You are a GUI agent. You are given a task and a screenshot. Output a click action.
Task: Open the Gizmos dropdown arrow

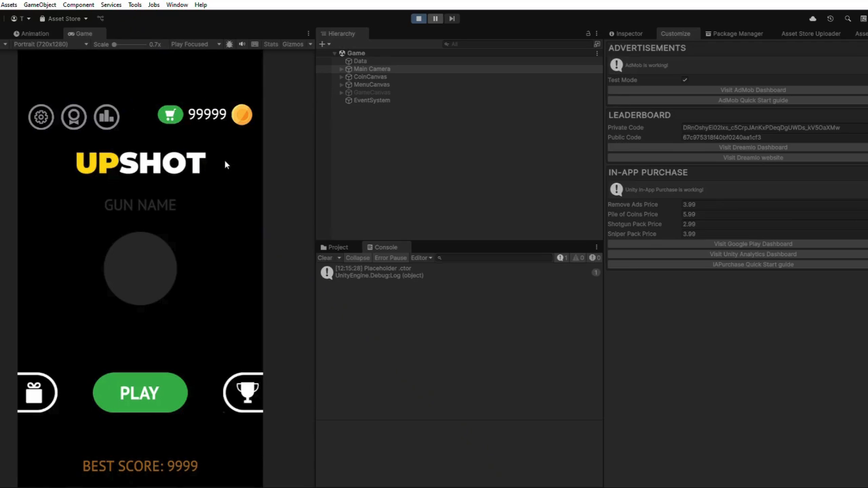311,44
